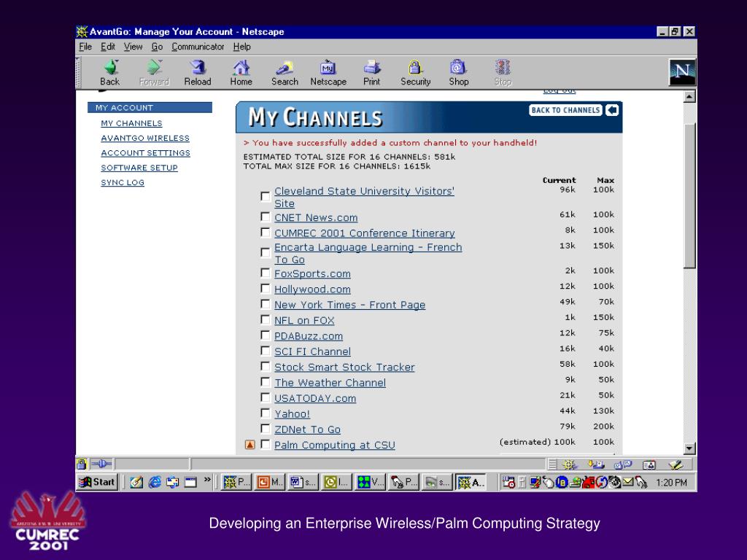The height and width of the screenshot is (560, 747).
Task: Click the orange arrow beside Palm Computing
Action: coord(250,445)
